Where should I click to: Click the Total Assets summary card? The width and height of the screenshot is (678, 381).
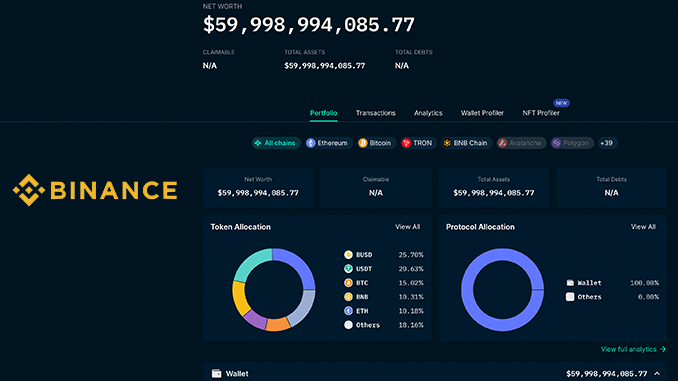click(x=494, y=188)
